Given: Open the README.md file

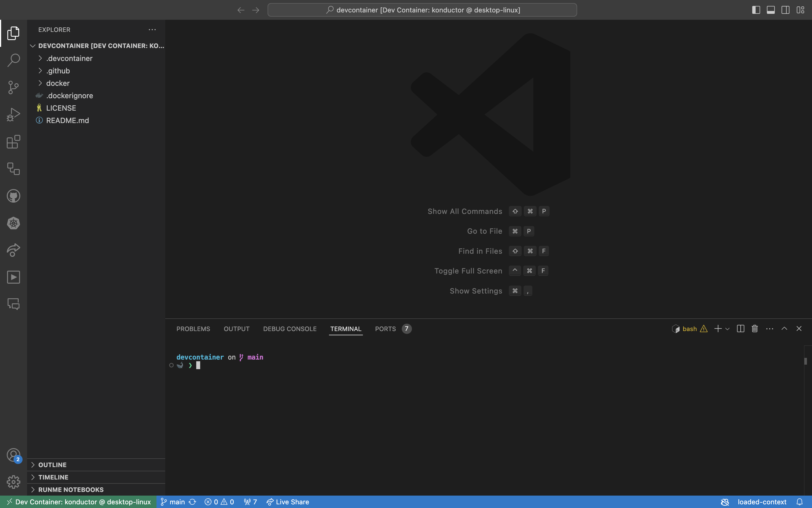Looking at the screenshot, I should 96,121.
